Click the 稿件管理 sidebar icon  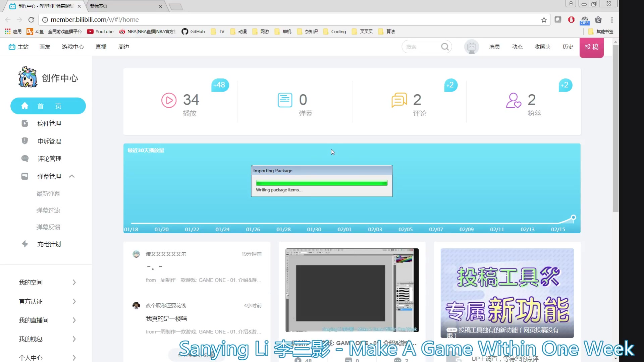point(25,123)
